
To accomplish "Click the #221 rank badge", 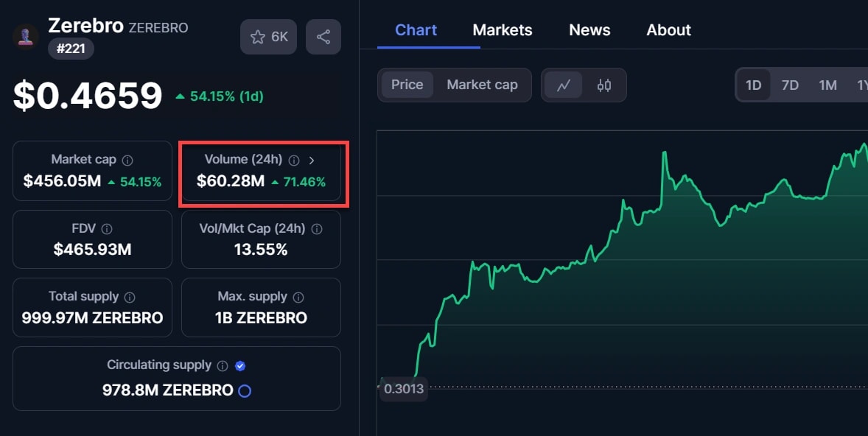I will [71, 49].
